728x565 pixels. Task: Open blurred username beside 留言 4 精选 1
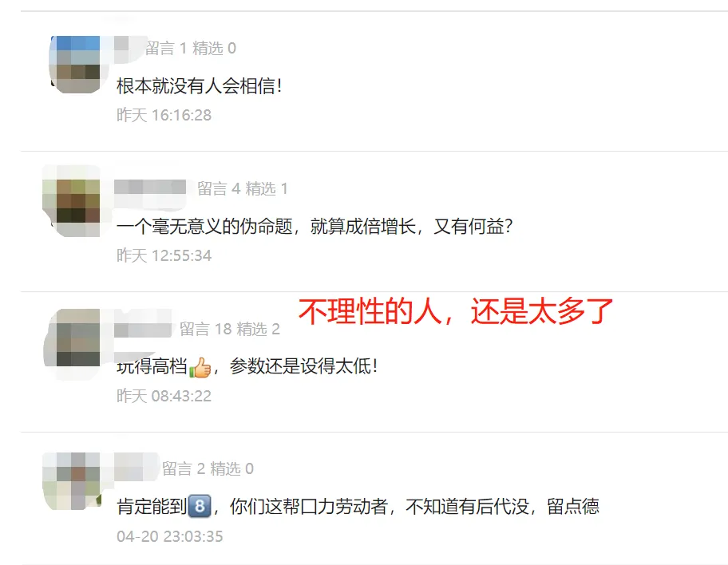pos(150,187)
